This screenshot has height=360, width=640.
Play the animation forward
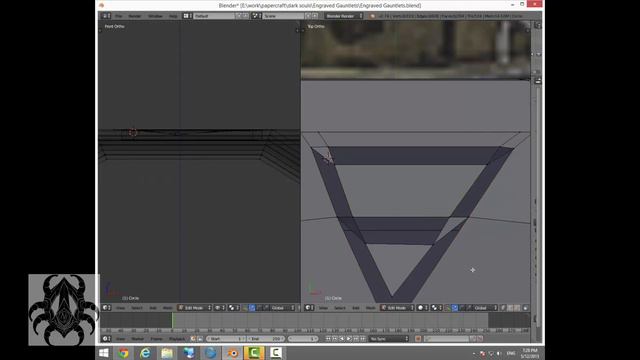pos(349,339)
